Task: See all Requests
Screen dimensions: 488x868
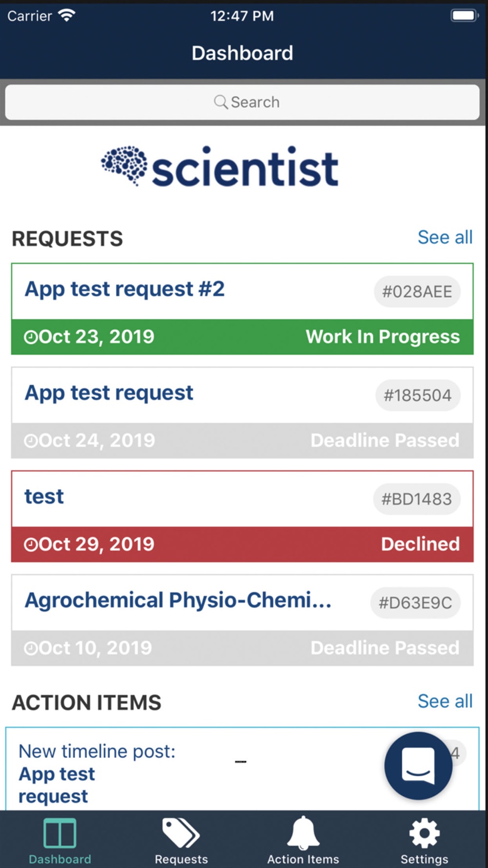Action: tap(445, 237)
